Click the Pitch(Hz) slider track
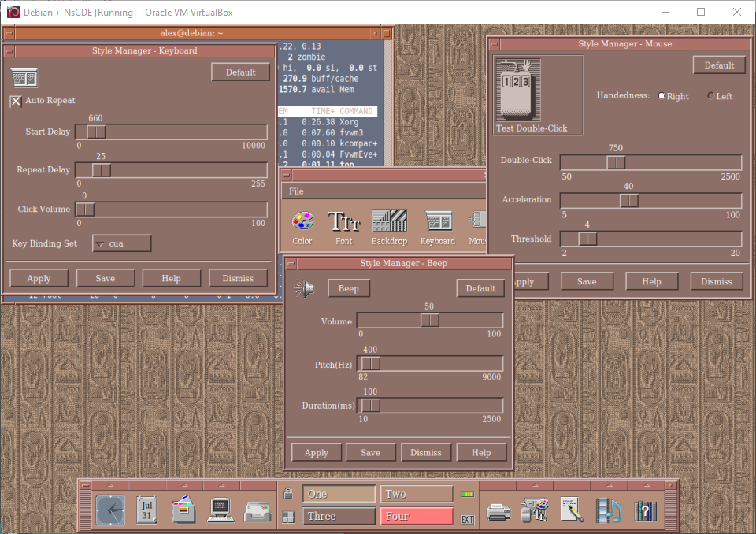Image resolution: width=756 pixels, height=534 pixels. pyautogui.click(x=441, y=363)
